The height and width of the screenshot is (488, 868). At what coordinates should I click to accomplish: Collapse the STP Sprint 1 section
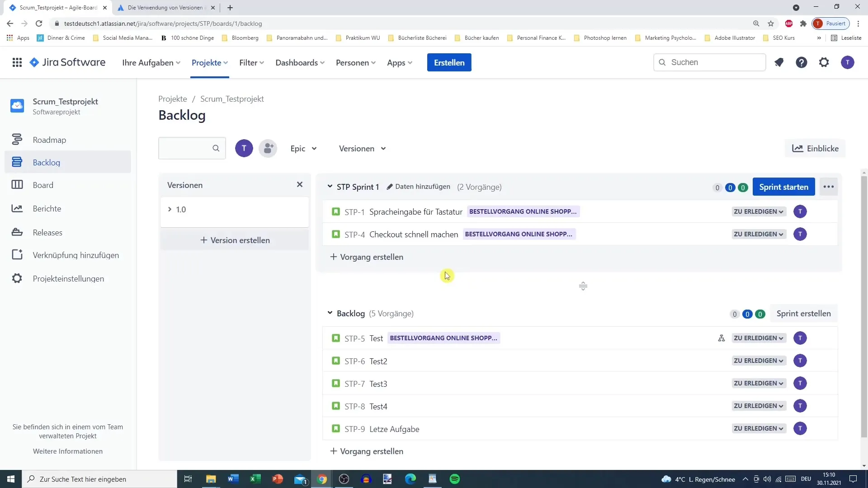(330, 186)
